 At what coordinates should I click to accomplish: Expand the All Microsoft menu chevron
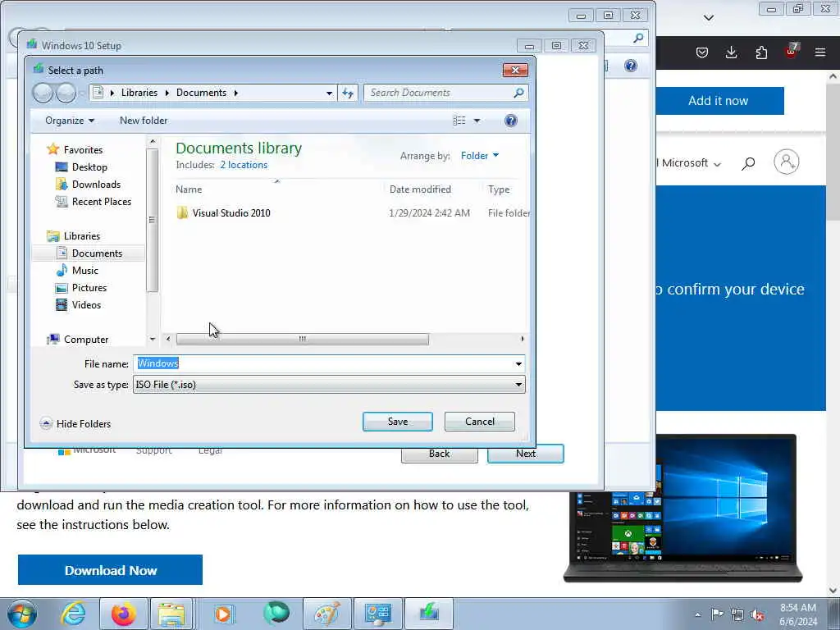point(717,164)
